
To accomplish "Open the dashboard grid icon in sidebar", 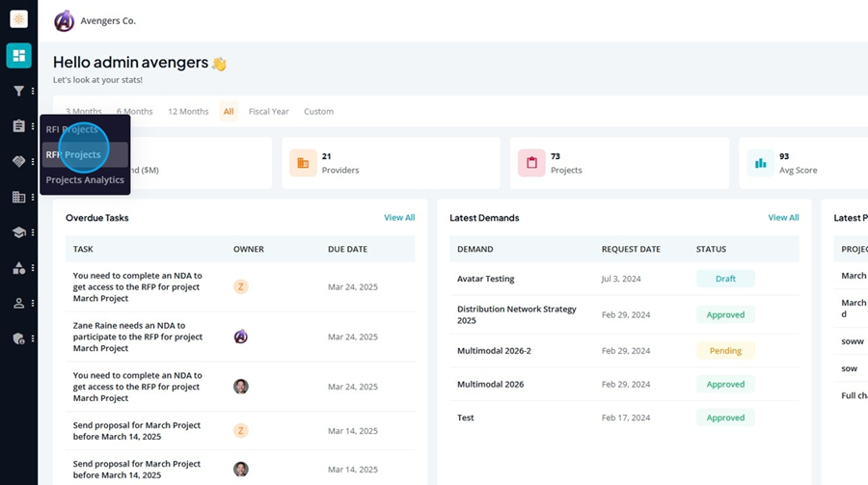I will [x=19, y=55].
